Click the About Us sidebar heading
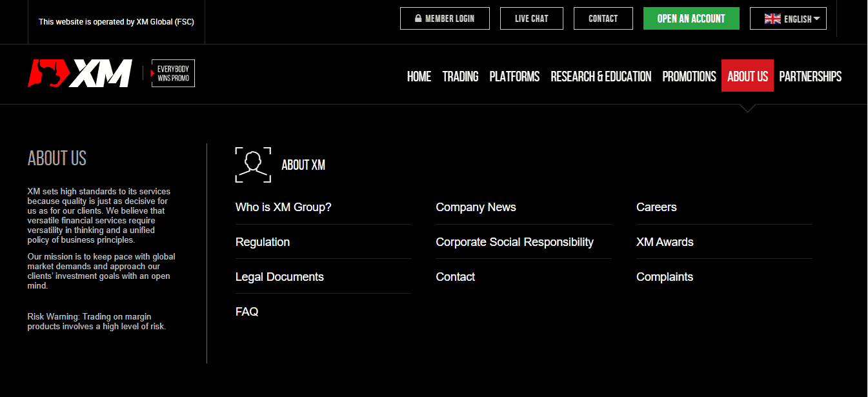 click(x=57, y=158)
